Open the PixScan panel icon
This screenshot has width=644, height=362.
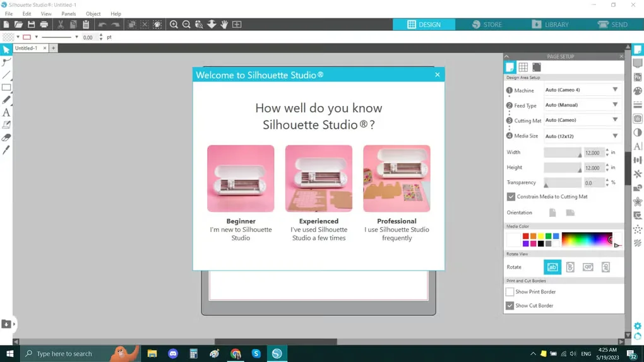(638, 77)
